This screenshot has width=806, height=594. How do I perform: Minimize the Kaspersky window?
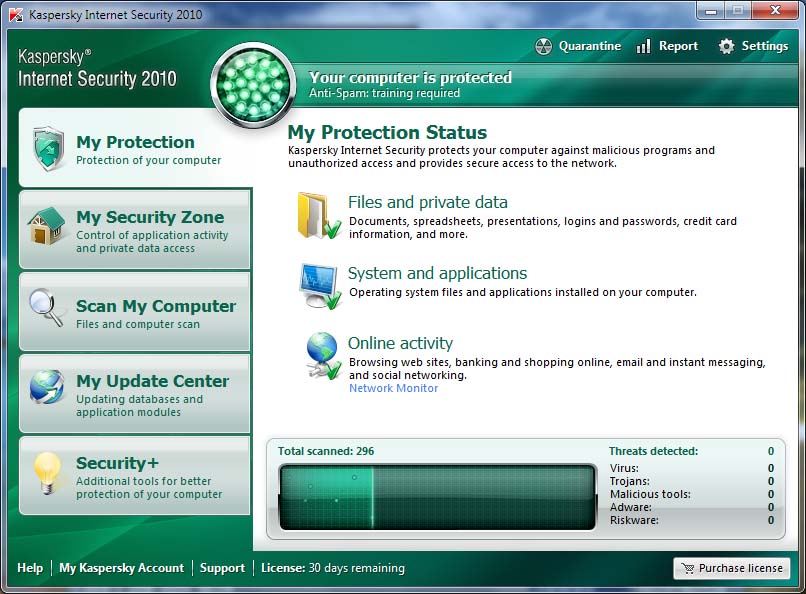(x=711, y=10)
